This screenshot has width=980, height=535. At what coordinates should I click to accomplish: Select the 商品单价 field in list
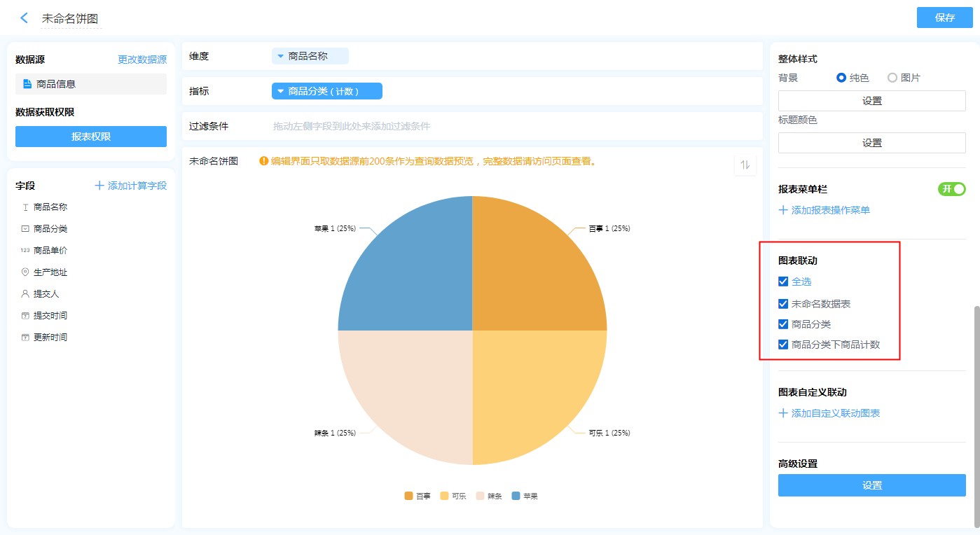pos(50,251)
